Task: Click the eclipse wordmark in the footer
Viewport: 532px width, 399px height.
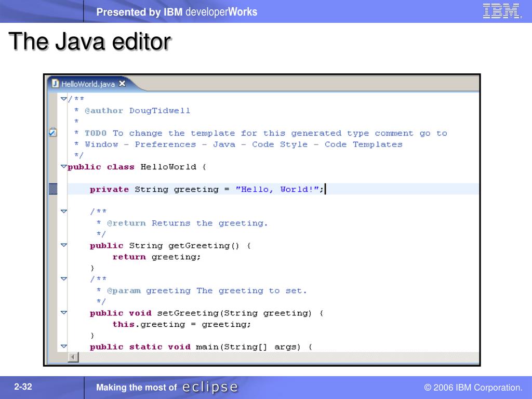Action: (210, 387)
